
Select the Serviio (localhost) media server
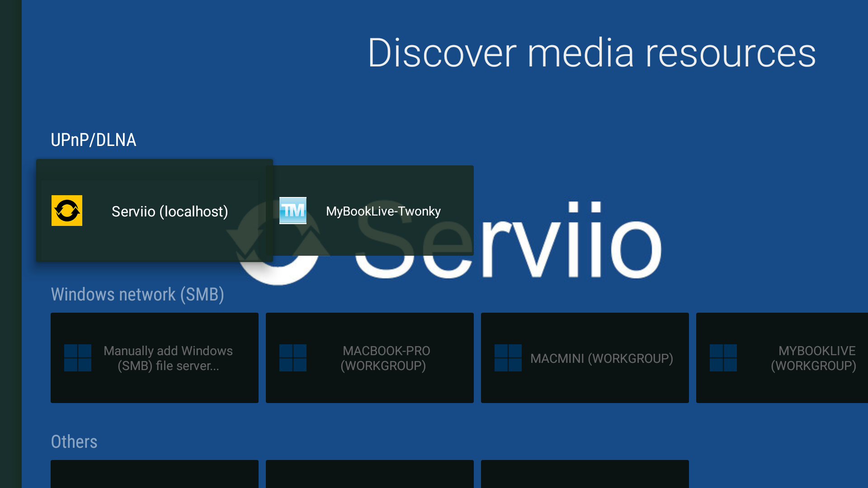155,211
